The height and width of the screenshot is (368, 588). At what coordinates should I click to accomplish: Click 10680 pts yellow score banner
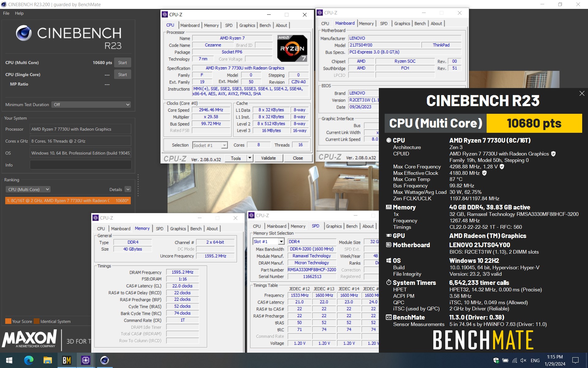[534, 123]
